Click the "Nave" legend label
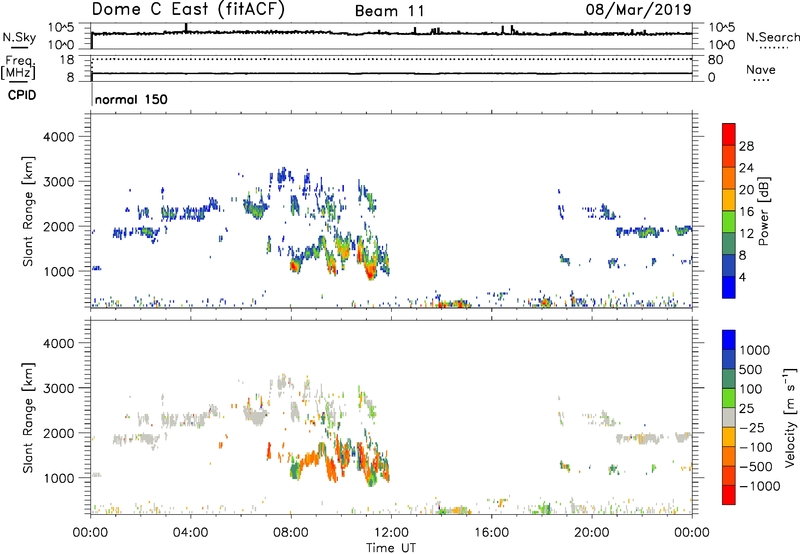Image resolution: width=800 pixels, height=554 pixels. tap(761, 69)
